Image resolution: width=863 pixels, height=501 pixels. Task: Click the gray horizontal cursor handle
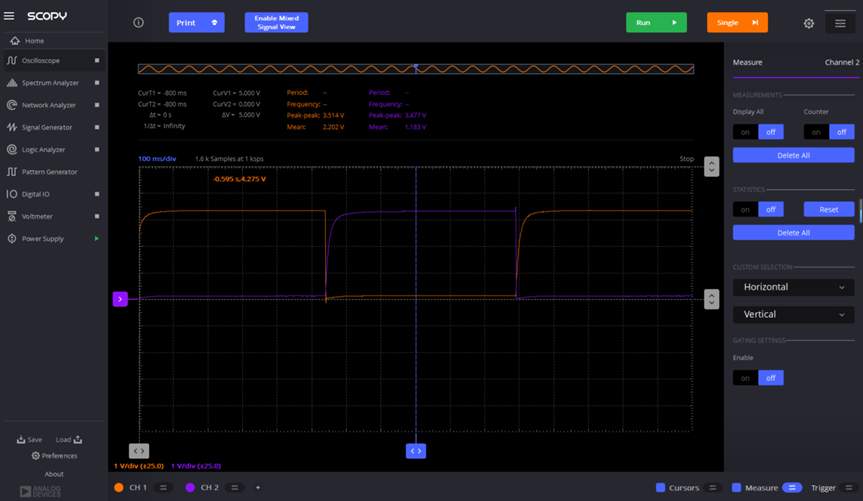[x=139, y=451]
